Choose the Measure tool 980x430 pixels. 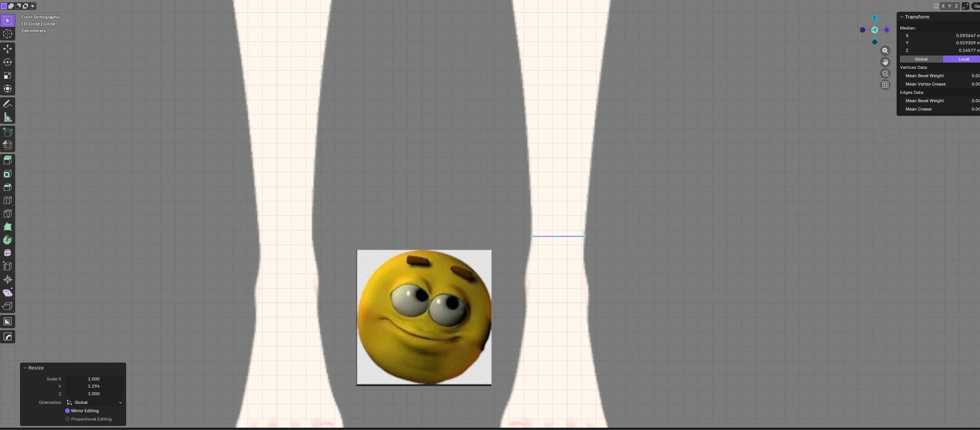pos(8,117)
